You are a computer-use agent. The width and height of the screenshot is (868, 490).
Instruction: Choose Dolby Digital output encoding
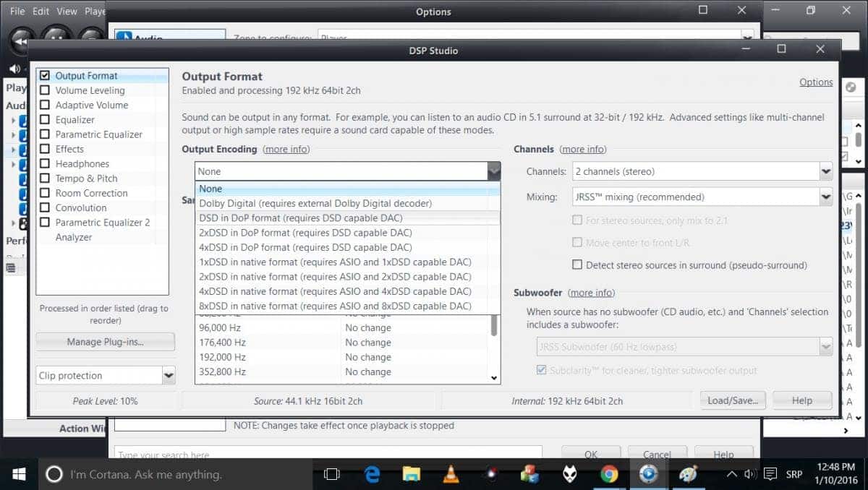347,203
